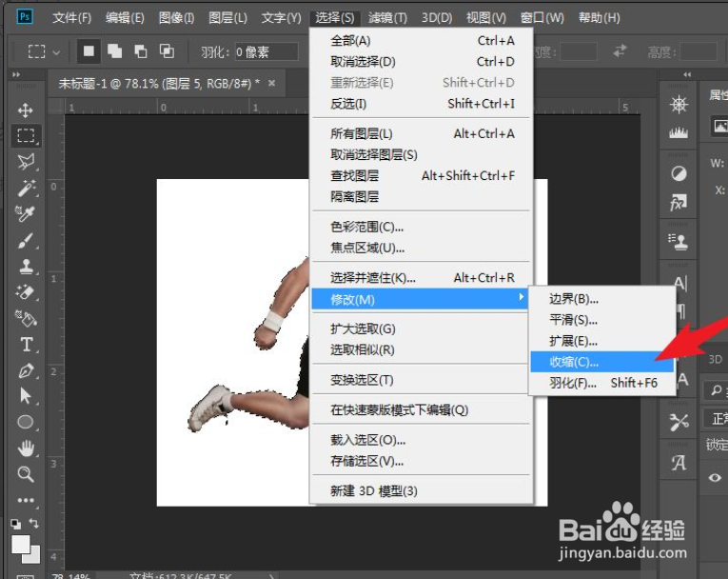Select the Ellipse shape tool

(x=25, y=422)
